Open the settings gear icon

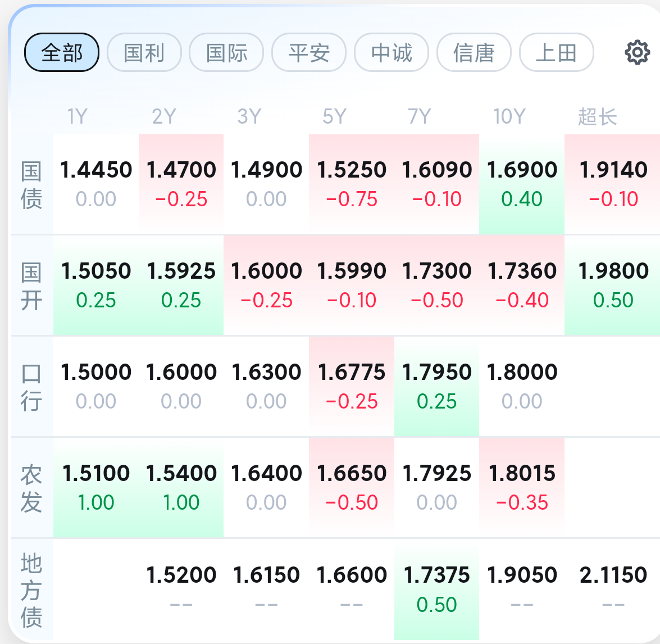point(637,53)
